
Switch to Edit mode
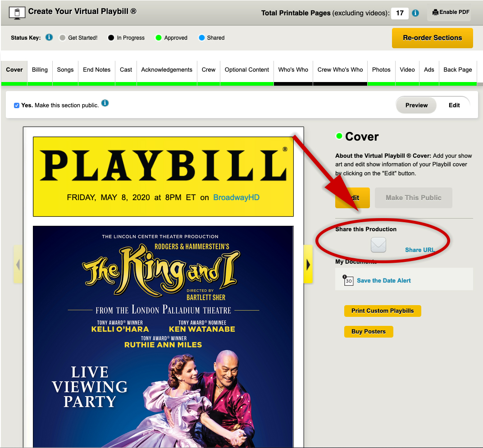454,105
